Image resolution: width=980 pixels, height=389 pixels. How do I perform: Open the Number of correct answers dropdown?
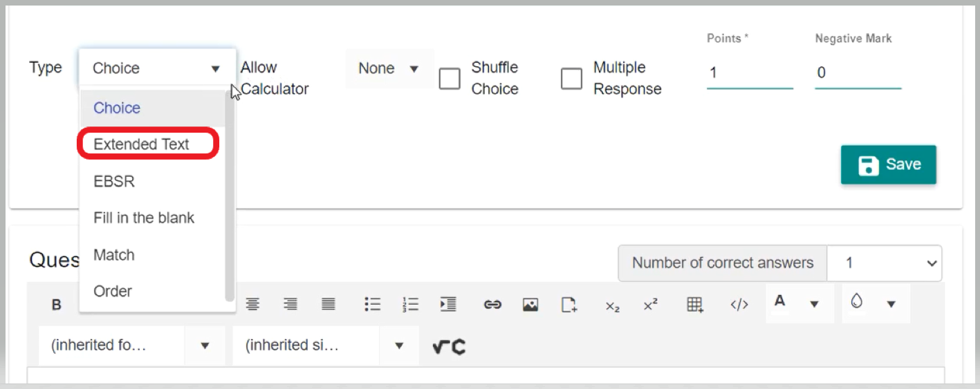click(884, 263)
